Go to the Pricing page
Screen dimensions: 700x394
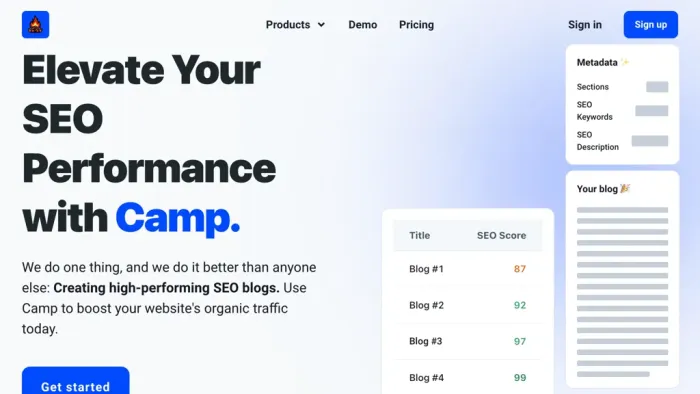point(416,25)
